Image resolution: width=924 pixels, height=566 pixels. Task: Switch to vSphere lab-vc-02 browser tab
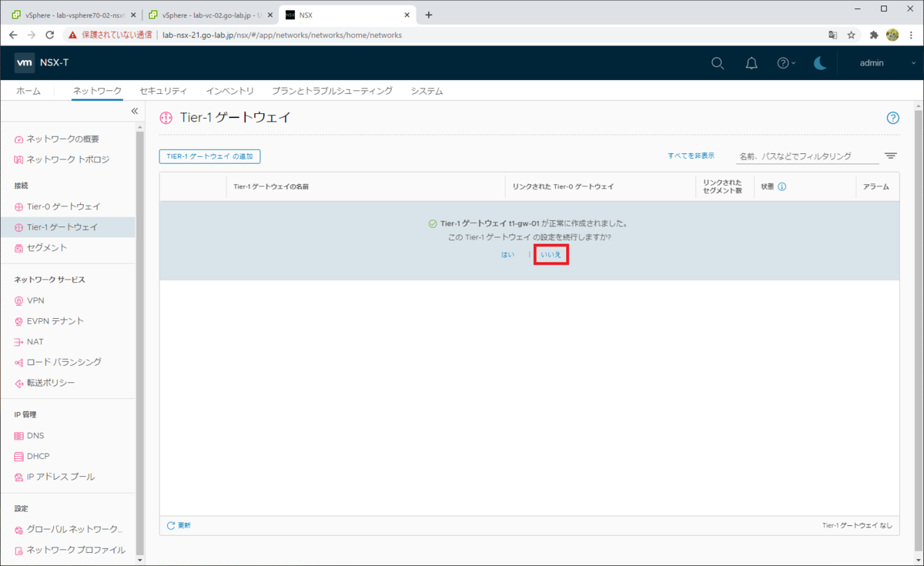209,15
